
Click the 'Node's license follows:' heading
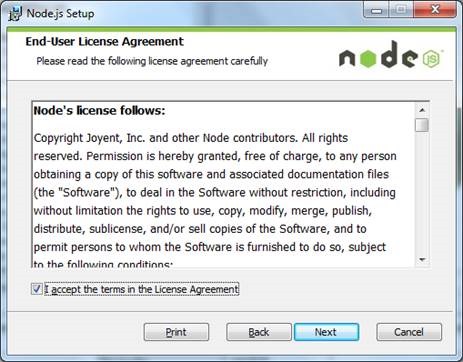coord(99,110)
